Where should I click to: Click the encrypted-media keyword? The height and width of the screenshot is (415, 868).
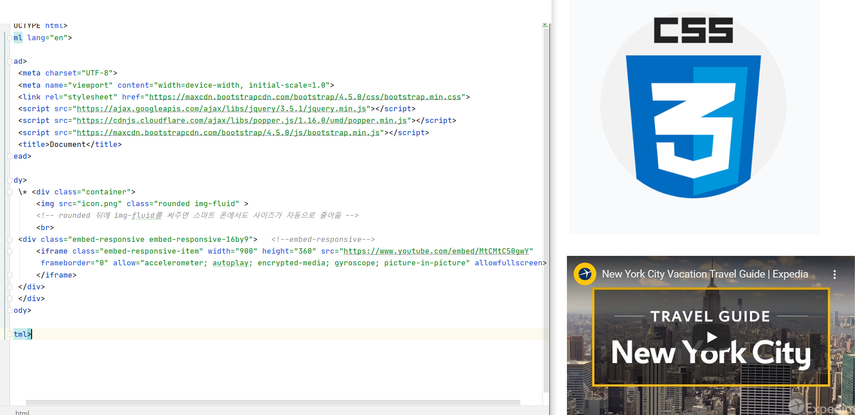tap(292, 263)
